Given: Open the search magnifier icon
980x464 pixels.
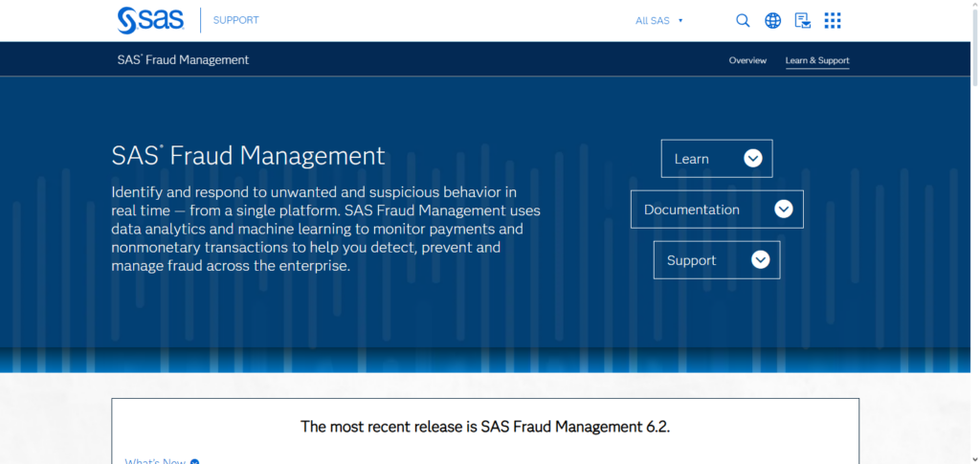Looking at the screenshot, I should click(x=743, y=21).
